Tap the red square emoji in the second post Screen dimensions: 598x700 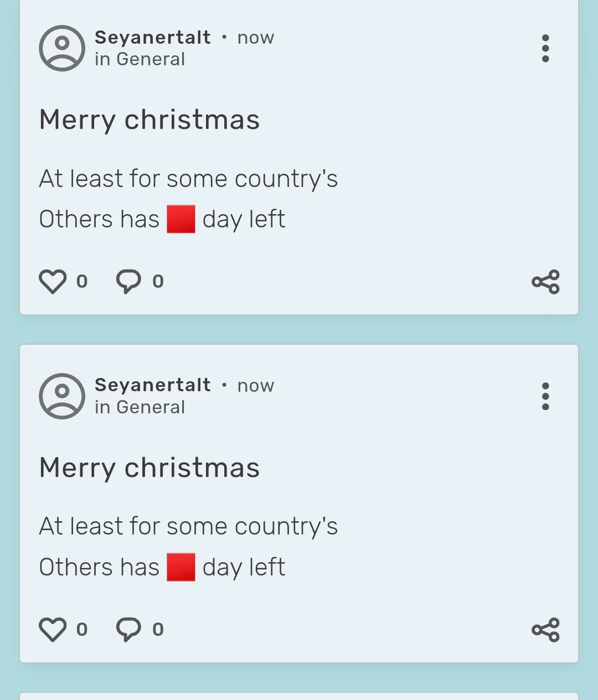click(x=181, y=567)
